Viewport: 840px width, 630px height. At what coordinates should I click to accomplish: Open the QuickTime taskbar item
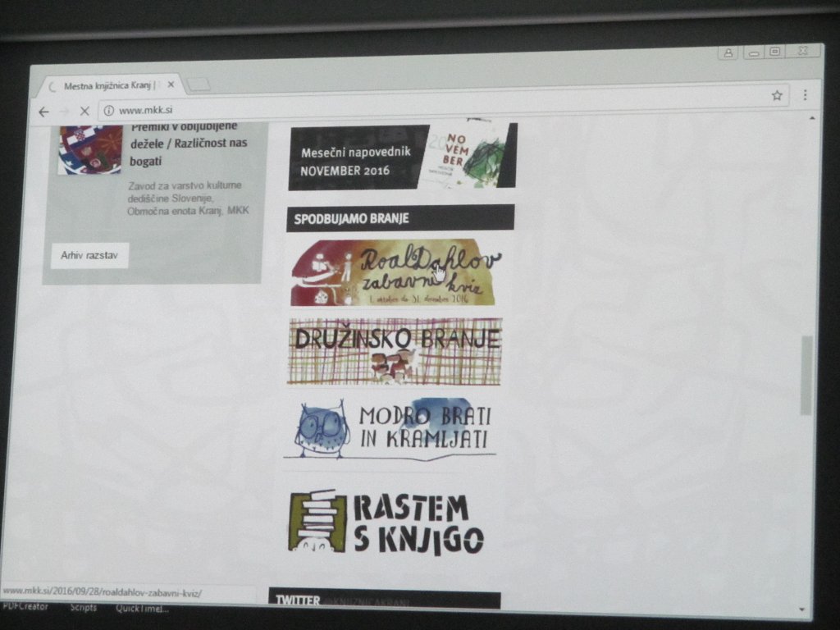[x=142, y=609]
